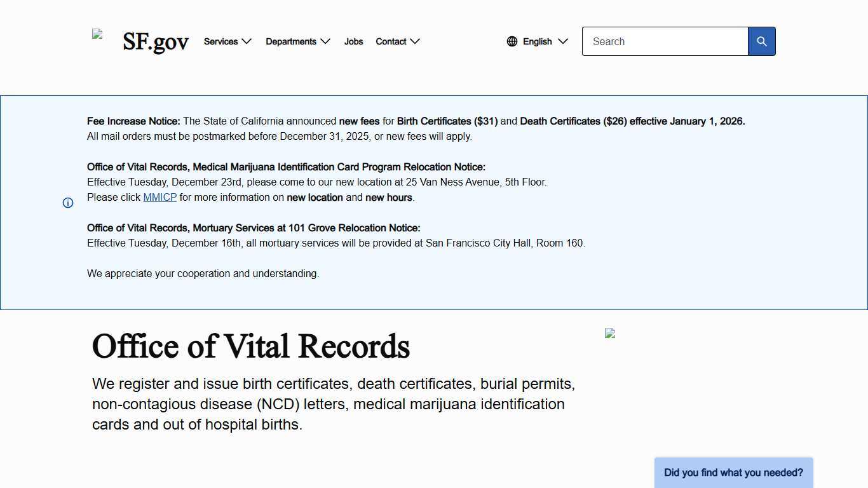Click the search magnifying glass icon
This screenshot has height=488, width=868.
pos(761,41)
